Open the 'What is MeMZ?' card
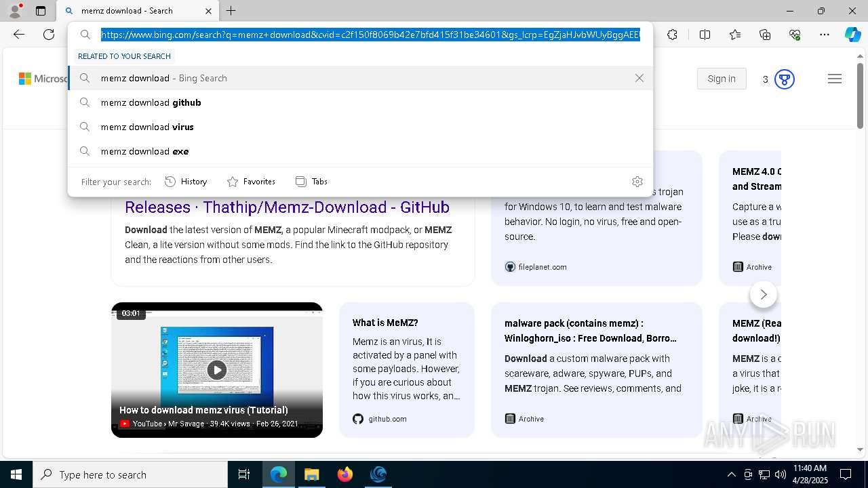The height and width of the screenshot is (488, 868). click(407, 369)
